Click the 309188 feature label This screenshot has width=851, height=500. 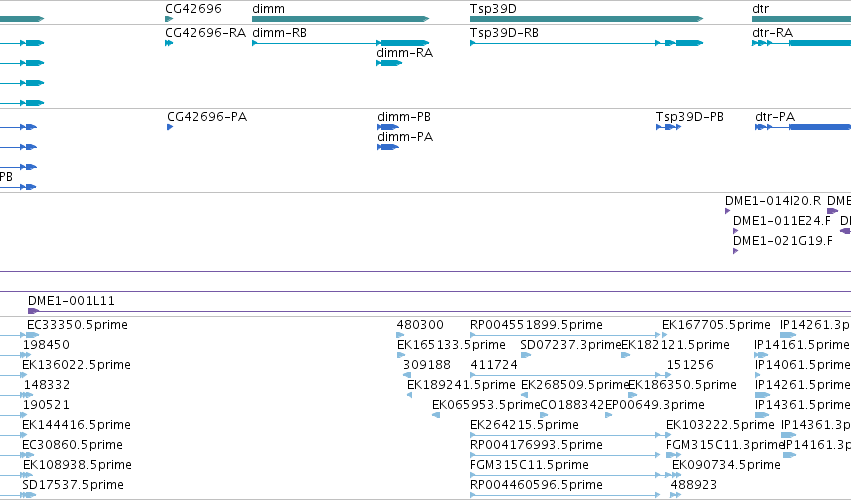[427, 365]
